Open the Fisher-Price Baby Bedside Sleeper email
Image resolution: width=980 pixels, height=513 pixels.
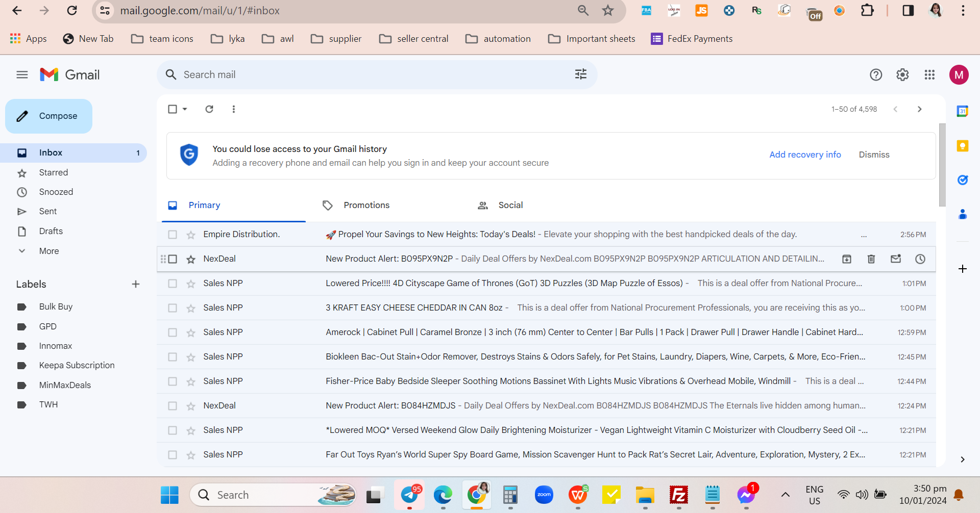546,381
